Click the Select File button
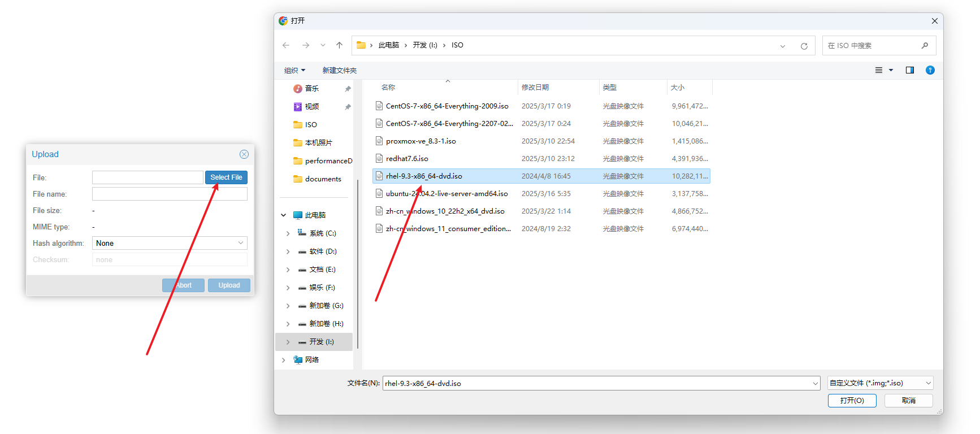Viewport: 980px width, 434px height. pyautogui.click(x=226, y=177)
